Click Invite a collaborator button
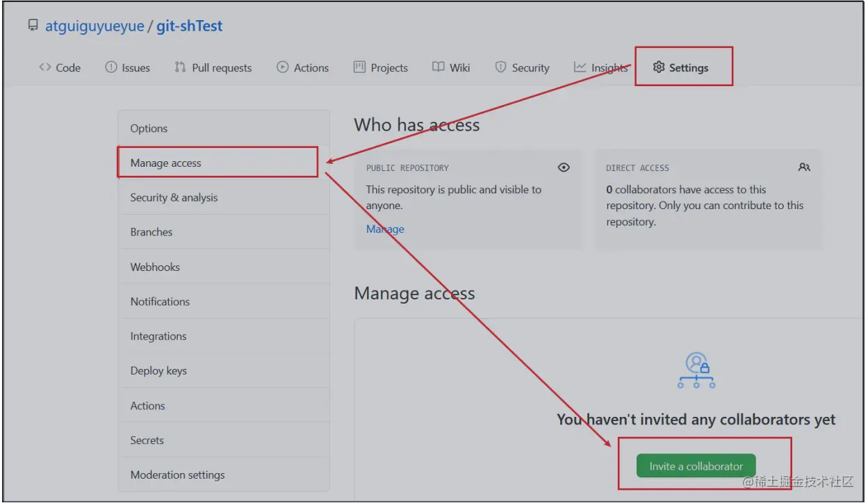The width and height of the screenshot is (868, 503). click(696, 466)
